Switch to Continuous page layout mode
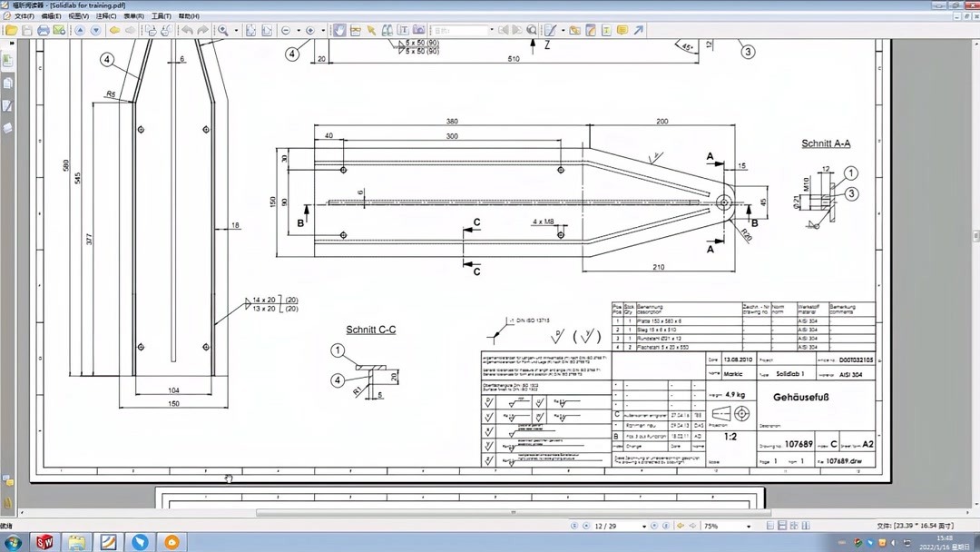The height and width of the screenshot is (552, 980). 781,525
